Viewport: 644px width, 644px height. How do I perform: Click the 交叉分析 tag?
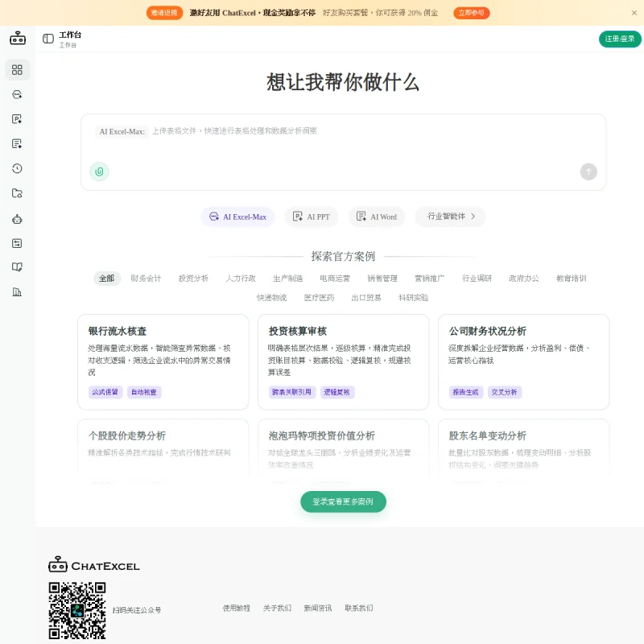(x=505, y=392)
